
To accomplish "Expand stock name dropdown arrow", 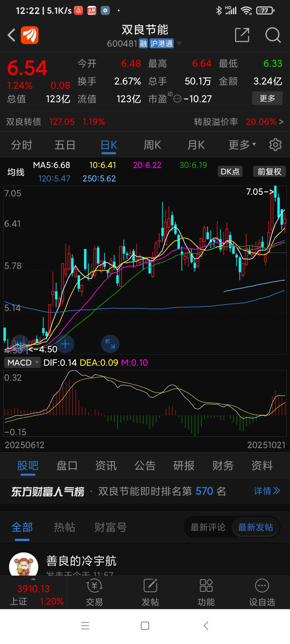I will point(179,43).
